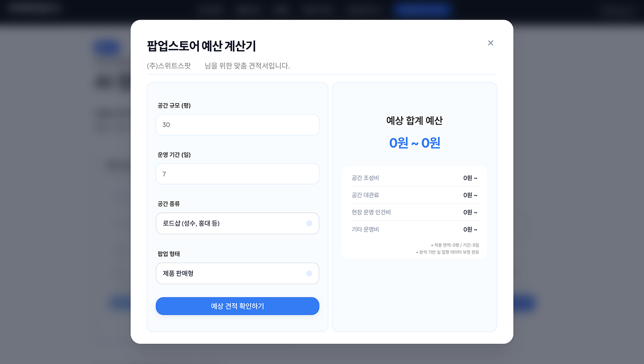Focus the 운영 기간 (일) input field
Viewport: 644px width, 364px height.
pyautogui.click(x=237, y=174)
